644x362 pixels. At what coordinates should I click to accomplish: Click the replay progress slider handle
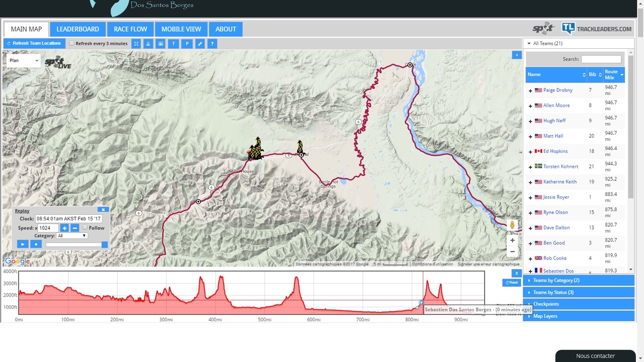[x=105, y=245]
